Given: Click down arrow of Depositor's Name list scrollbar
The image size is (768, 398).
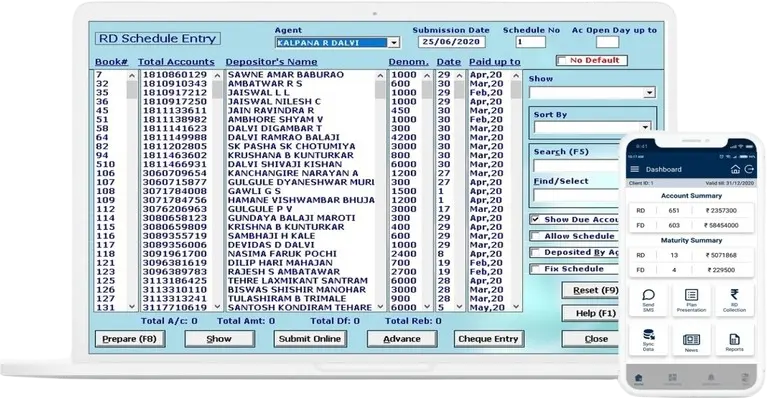Looking at the screenshot, I should coord(380,306).
